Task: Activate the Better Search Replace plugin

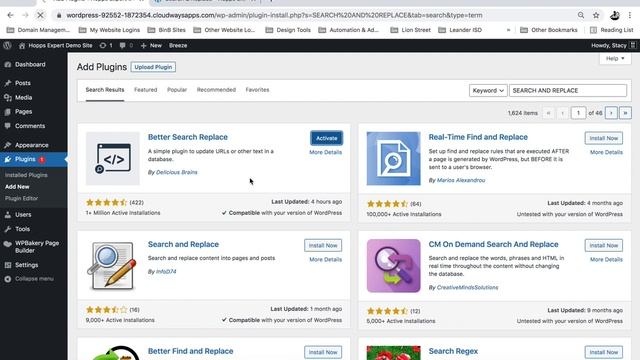Action: (x=327, y=138)
